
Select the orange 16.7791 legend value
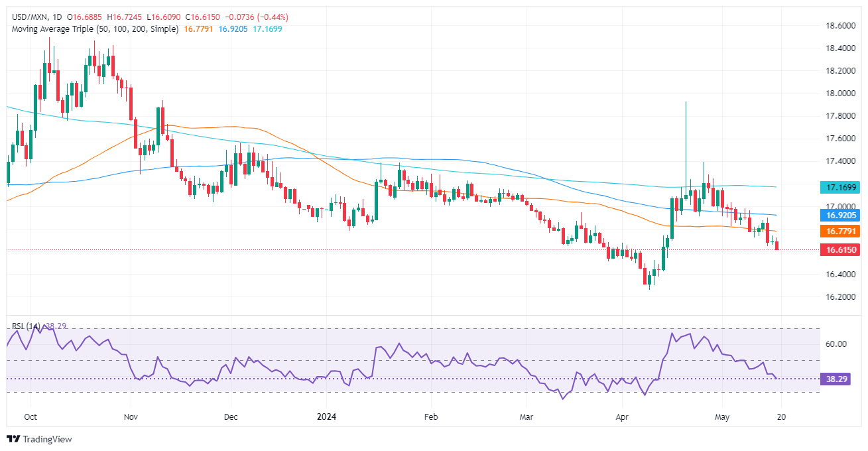pyautogui.click(x=198, y=29)
